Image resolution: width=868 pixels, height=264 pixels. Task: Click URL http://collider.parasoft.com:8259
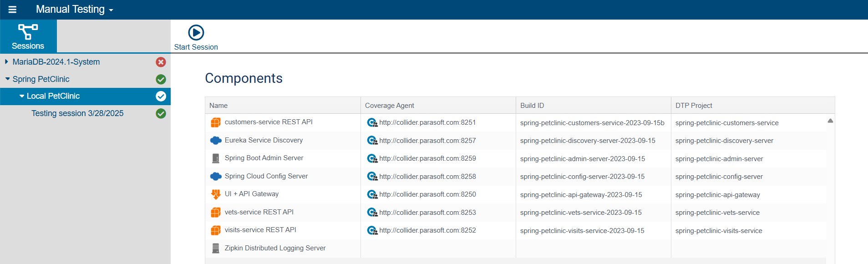(428, 158)
